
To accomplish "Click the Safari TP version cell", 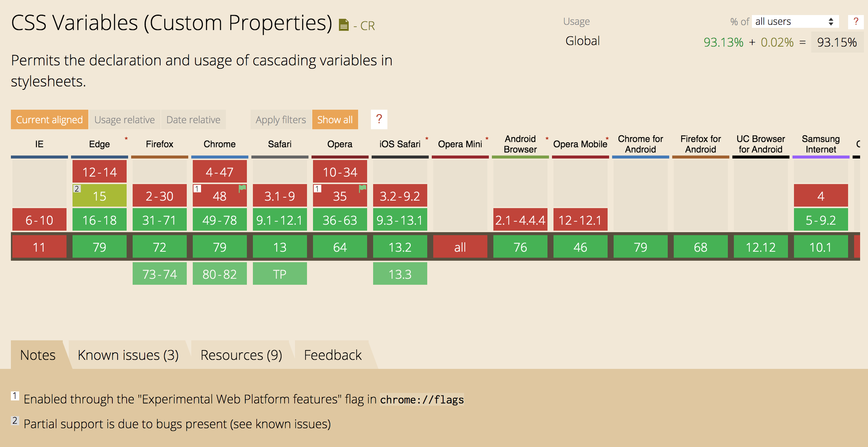I will coord(280,274).
